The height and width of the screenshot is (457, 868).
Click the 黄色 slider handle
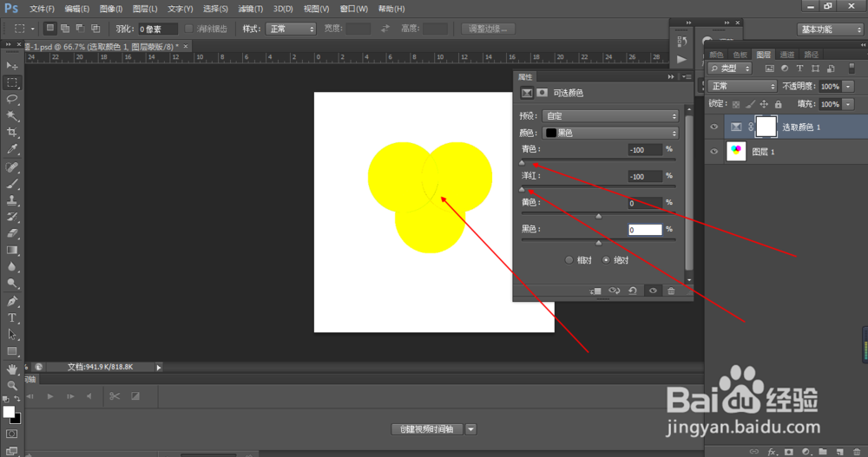click(x=598, y=216)
